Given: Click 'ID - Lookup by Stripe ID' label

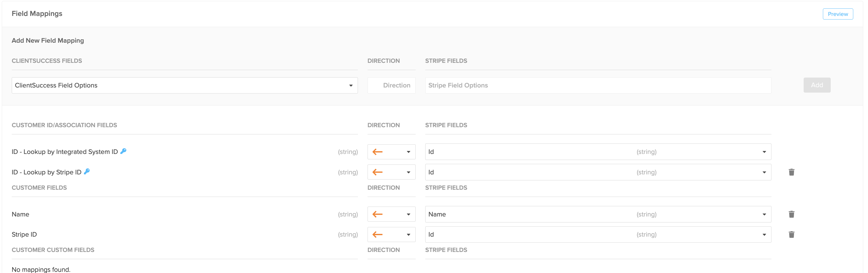Looking at the screenshot, I should point(47,172).
